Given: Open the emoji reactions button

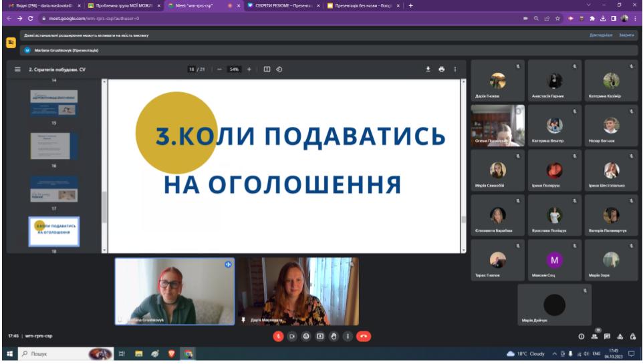Looking at the screenshot, I should [306, 336].
